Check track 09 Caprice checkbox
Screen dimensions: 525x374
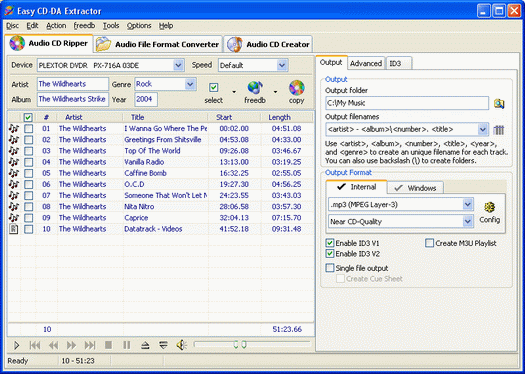pos(28,218)
